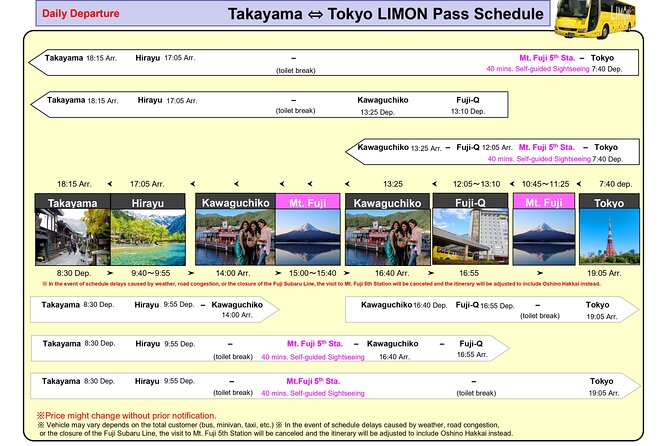Click "Fuji-Q 12:05 Arr." in the arrow row
This screenshot has width=669, height=446.
point(484,148)
